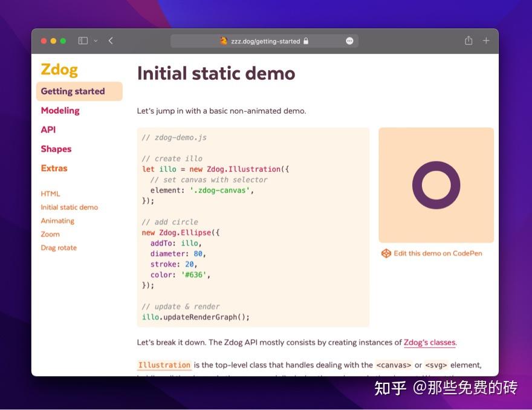The image size is (532, 410).
Task: Click the lock icon in the address bar
Action: point(306,41)
